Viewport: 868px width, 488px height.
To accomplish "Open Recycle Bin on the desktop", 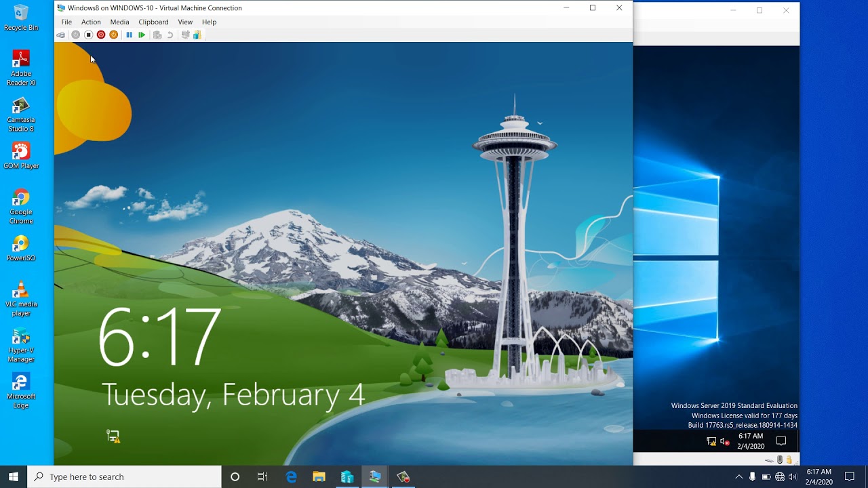I will pyautogui.click(x=21, y=18).
